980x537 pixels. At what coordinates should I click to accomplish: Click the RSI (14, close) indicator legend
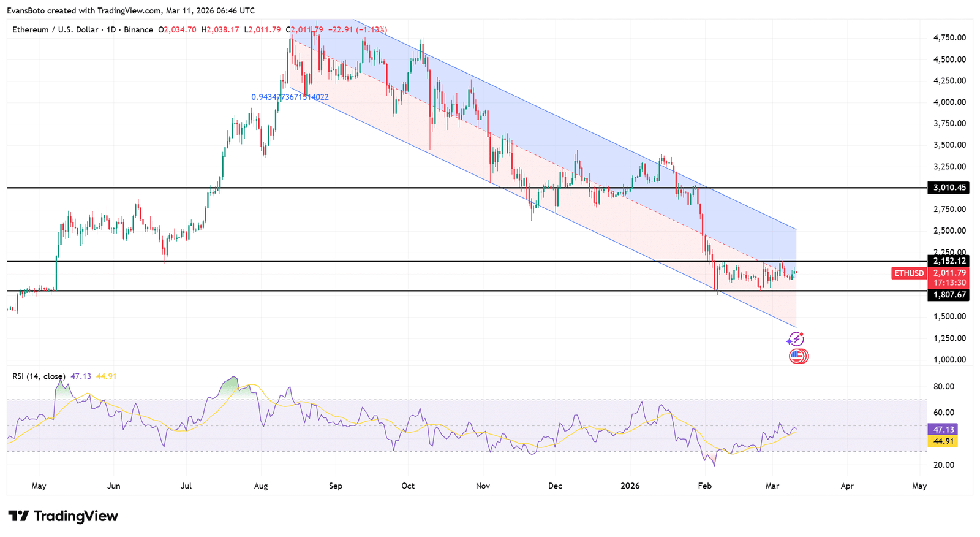click(x=39, y=376)
